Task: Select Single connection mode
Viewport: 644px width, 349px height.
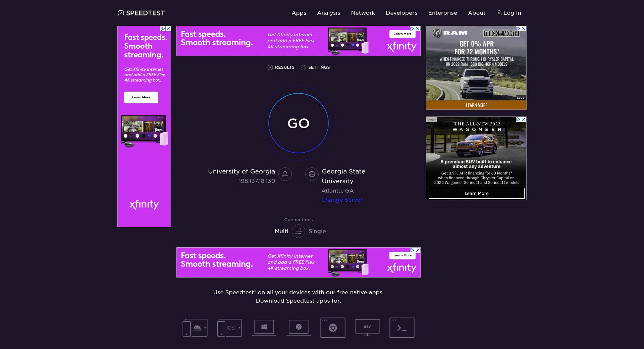Action: pos(317,231)
